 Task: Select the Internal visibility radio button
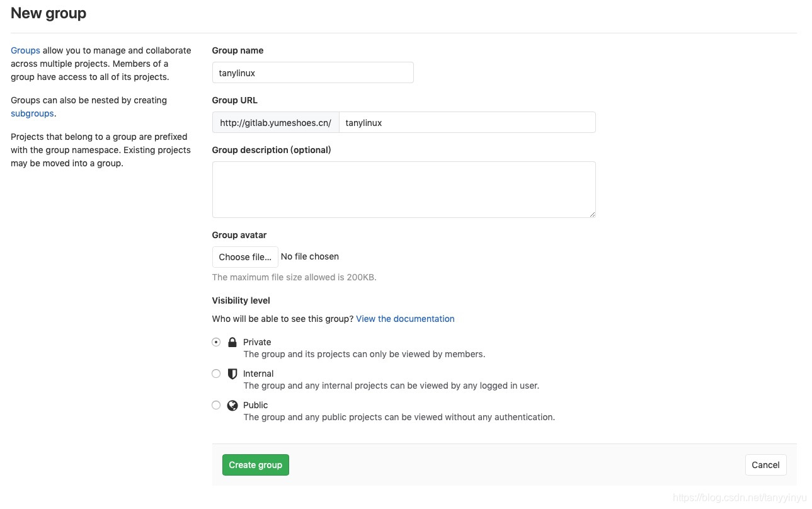click(x=216, y=374)
